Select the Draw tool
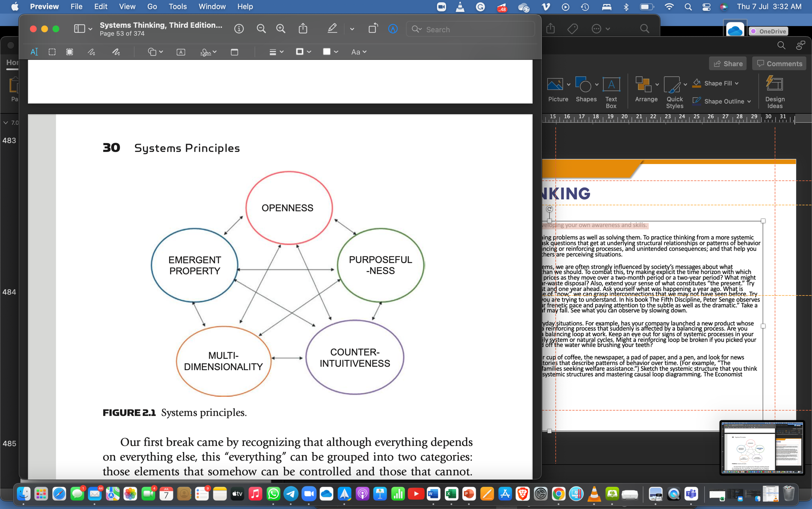This screenshot has width=812, height=509. 116,52
